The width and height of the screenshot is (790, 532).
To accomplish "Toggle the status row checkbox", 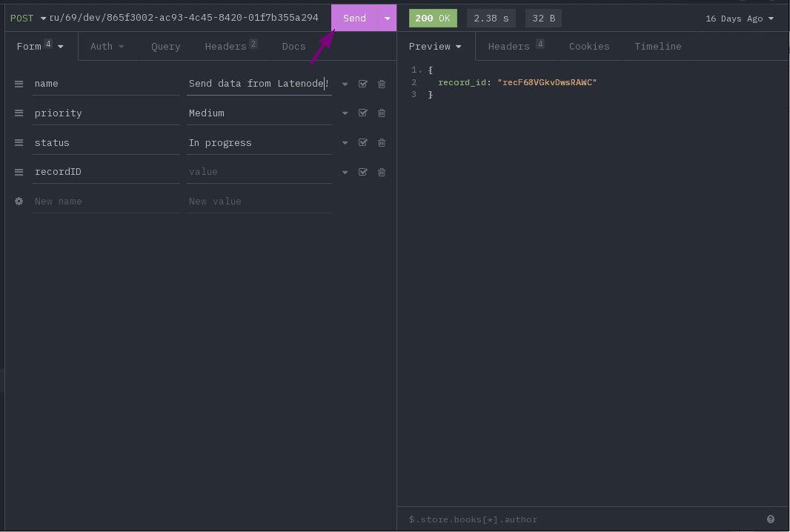I will (363, 143).
